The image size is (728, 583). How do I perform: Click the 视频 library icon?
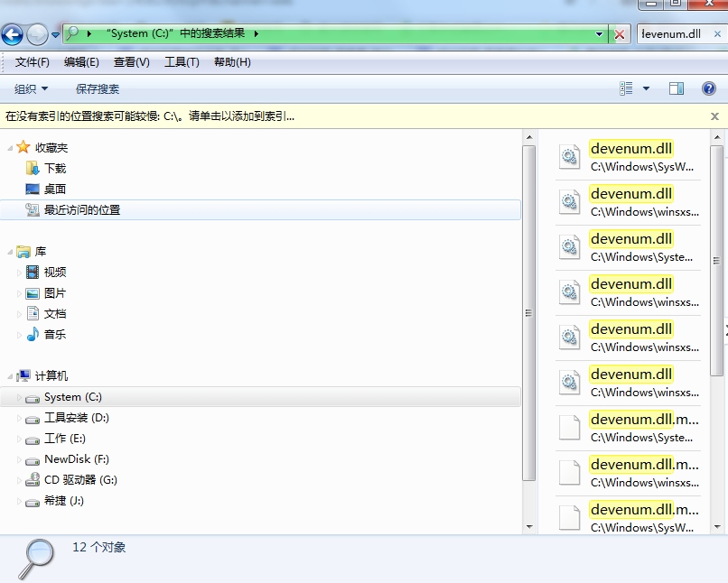click(x=33, y=273)
